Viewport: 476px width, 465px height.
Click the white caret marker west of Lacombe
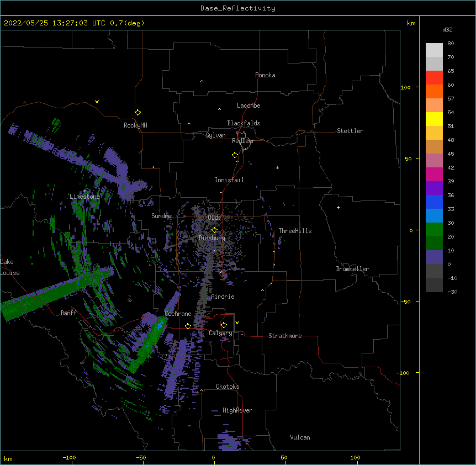tap(219, 109)
